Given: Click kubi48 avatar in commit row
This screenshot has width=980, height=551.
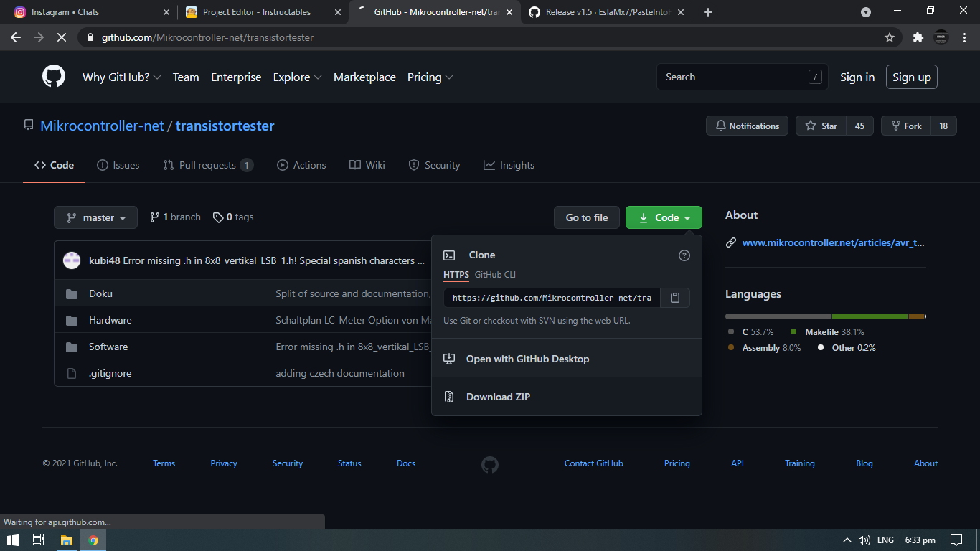Looking at the screenshot, I should [x=72, y=260].
